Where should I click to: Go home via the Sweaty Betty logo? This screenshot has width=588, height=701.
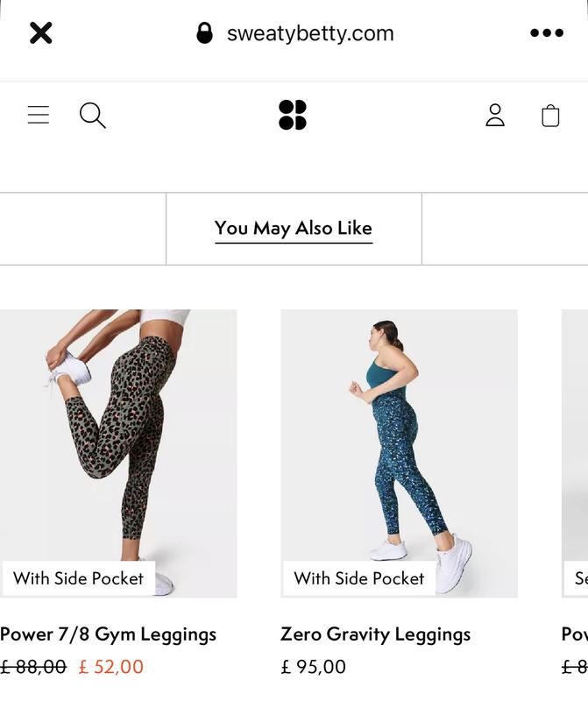click(293, 115)
